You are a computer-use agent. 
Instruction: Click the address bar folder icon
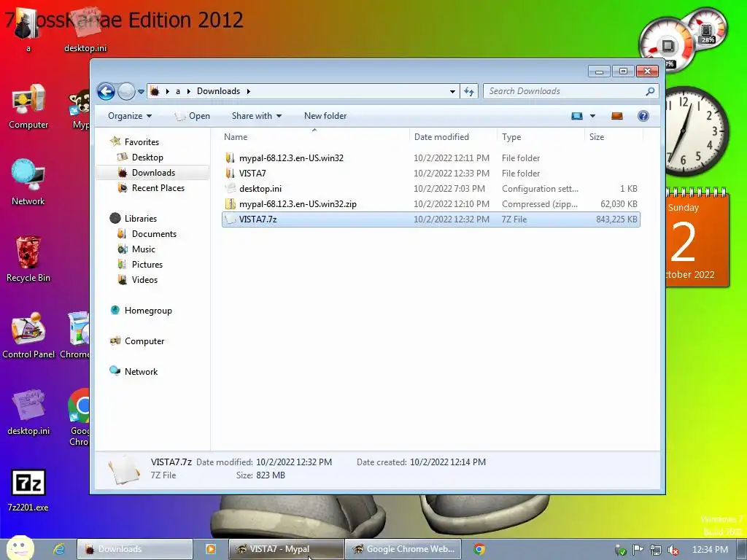click(x=155, y=91)
